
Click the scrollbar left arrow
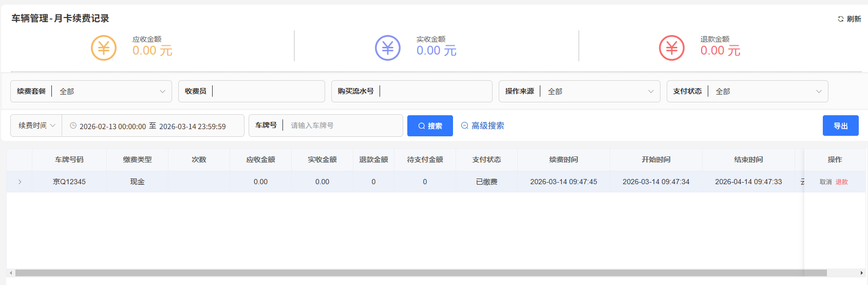(11, 273)
